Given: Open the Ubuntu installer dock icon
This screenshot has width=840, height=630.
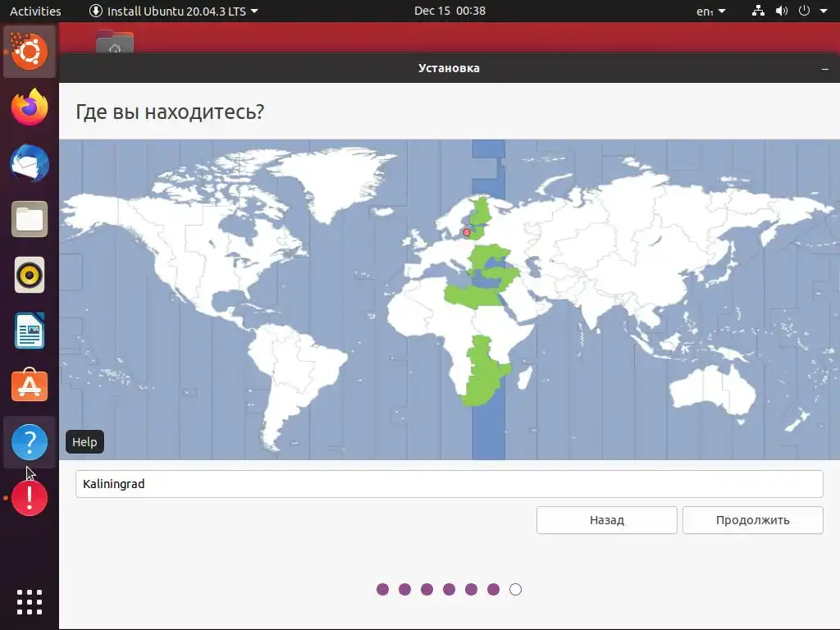Looking at the screenshot, I should tap(30, 52).
